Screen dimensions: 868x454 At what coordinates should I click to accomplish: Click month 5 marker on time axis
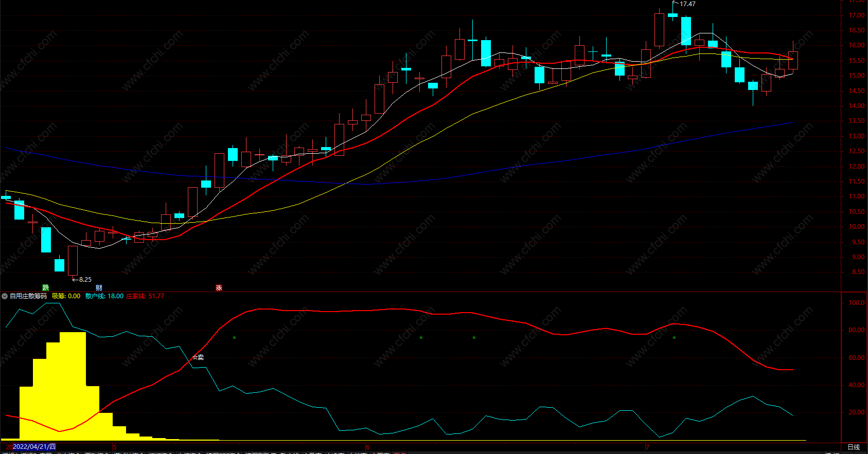(x=115, y=447)
